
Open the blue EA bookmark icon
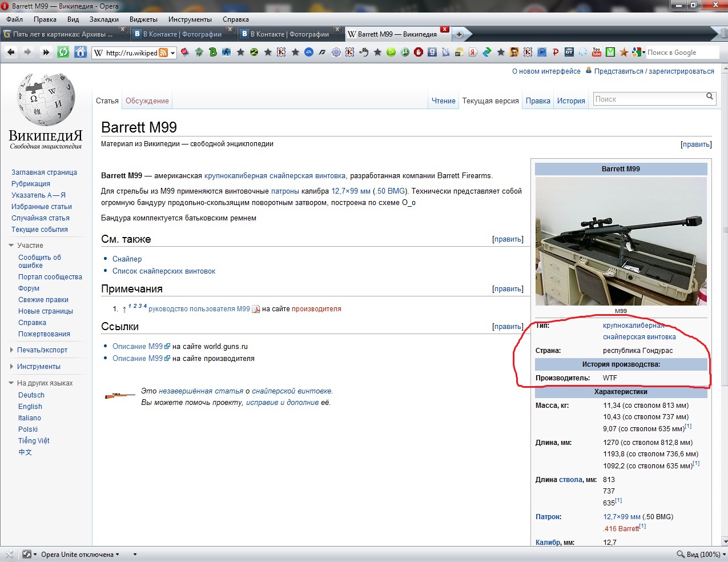(309, 52)
